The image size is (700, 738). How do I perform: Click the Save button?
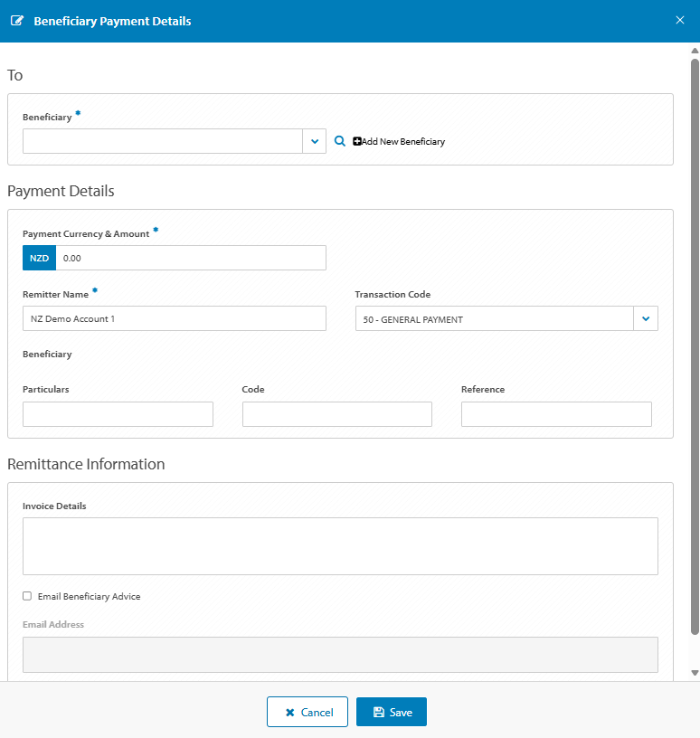pyautogui.click(x=392, y=712)
